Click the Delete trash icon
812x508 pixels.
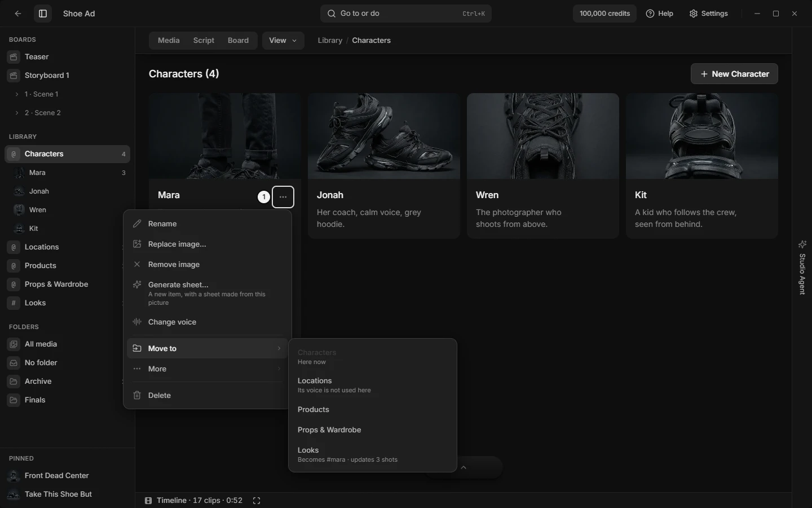click(x=137, y=395)
